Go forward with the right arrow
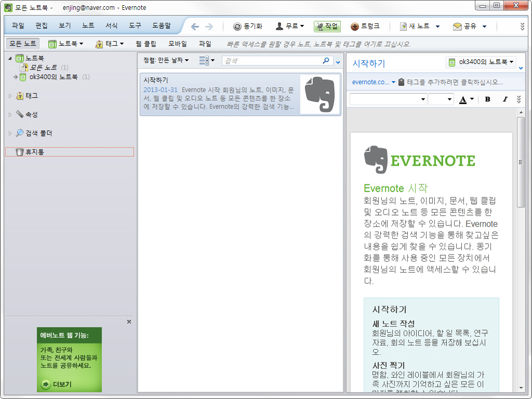Viewport: 532px width, 399px height. (x=209, y=26)
